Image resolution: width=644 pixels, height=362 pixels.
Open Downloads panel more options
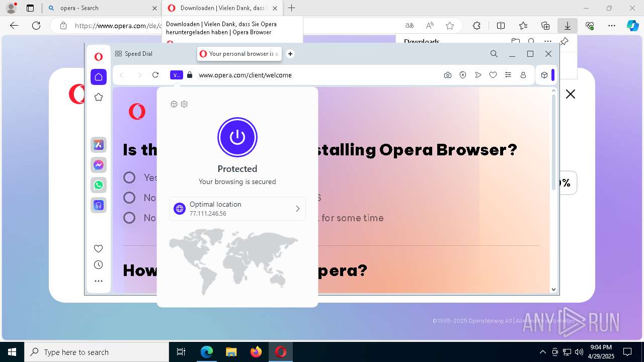tap(548, 42)
